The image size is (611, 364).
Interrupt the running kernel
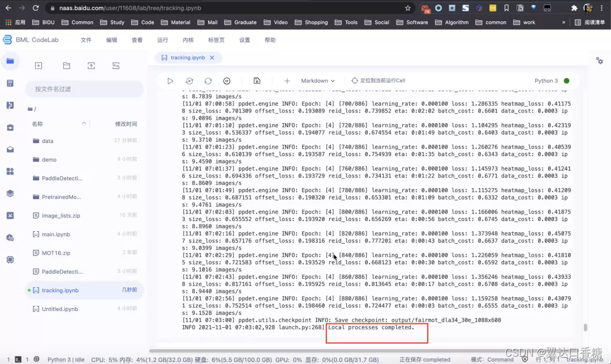click(x=227, y=81)
